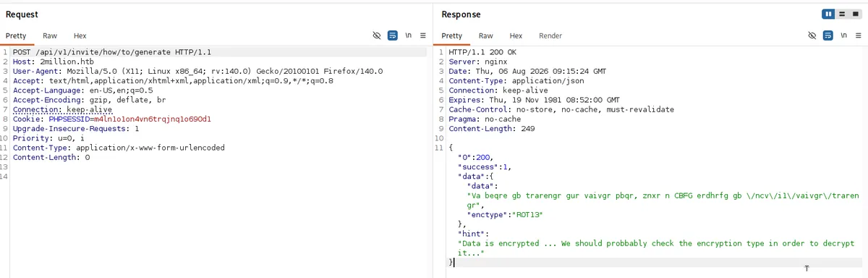
Task: Click the Server: nginx header
Action: pos(478,62)
